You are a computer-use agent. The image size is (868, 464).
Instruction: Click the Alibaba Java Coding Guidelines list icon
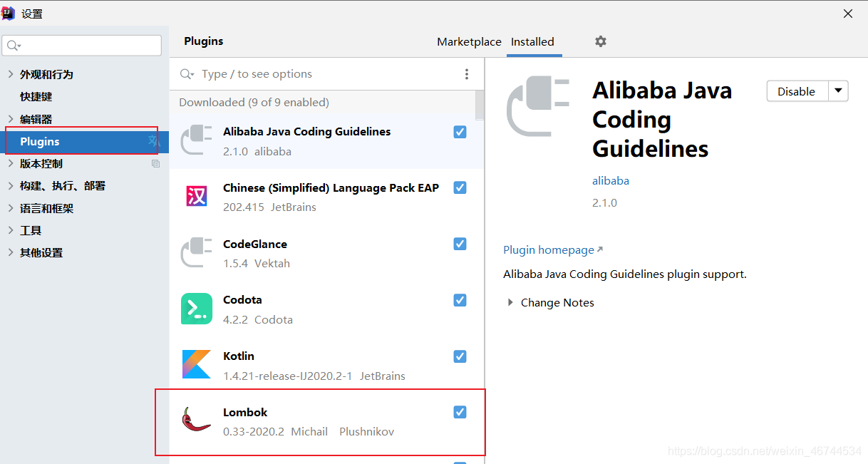coord(197,140)
